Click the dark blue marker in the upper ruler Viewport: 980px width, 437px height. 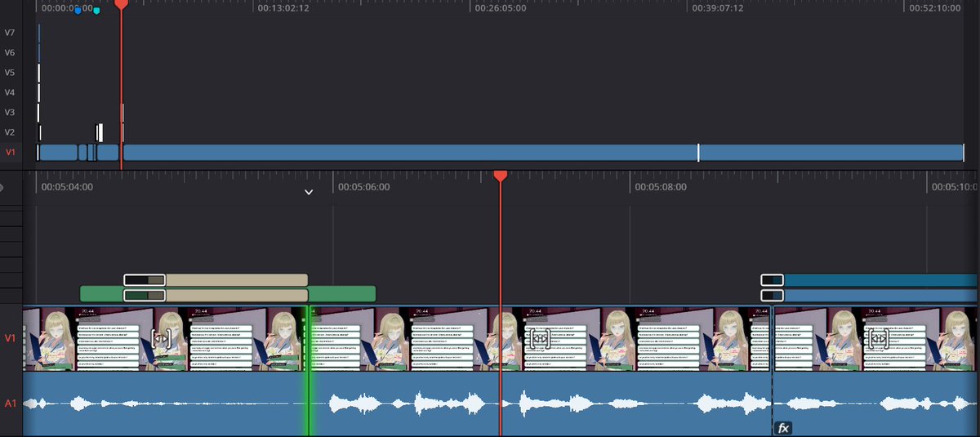(78, 11)
